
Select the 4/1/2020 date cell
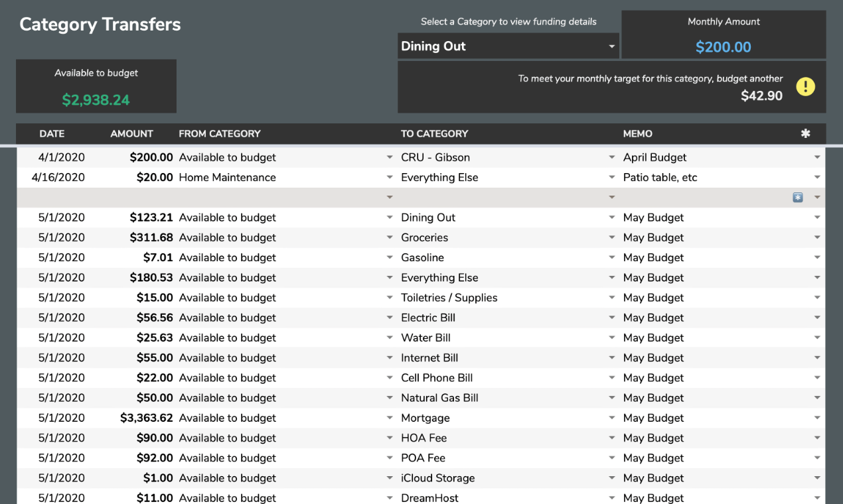(62, 158)
